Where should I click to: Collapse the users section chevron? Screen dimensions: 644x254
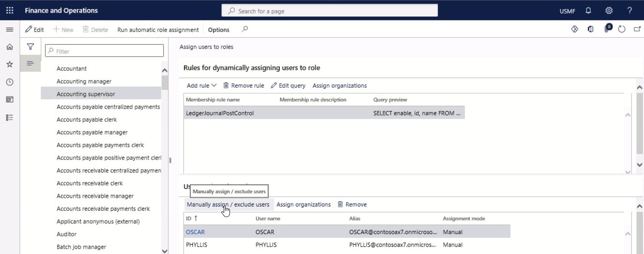click(640, 206)
